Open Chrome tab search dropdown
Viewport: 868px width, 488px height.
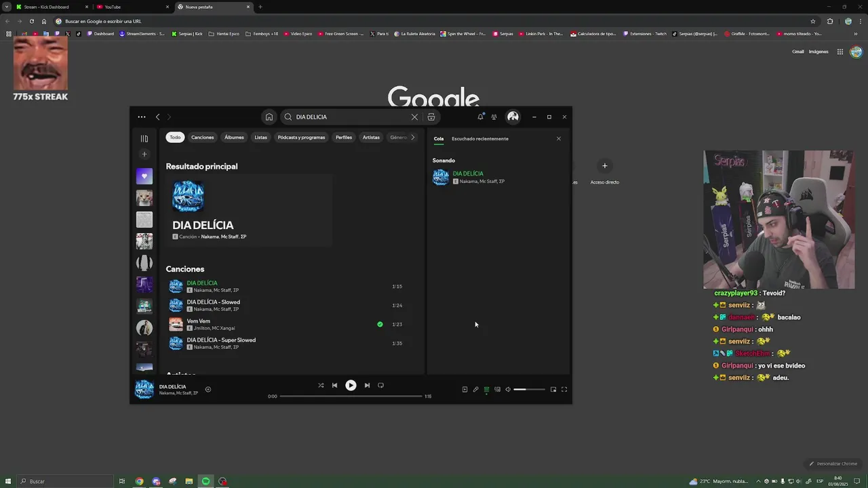[x=6, y=7]
